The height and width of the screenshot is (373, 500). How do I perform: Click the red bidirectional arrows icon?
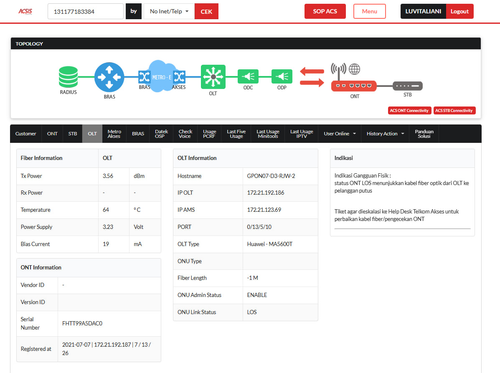click(x=312, y=77)
